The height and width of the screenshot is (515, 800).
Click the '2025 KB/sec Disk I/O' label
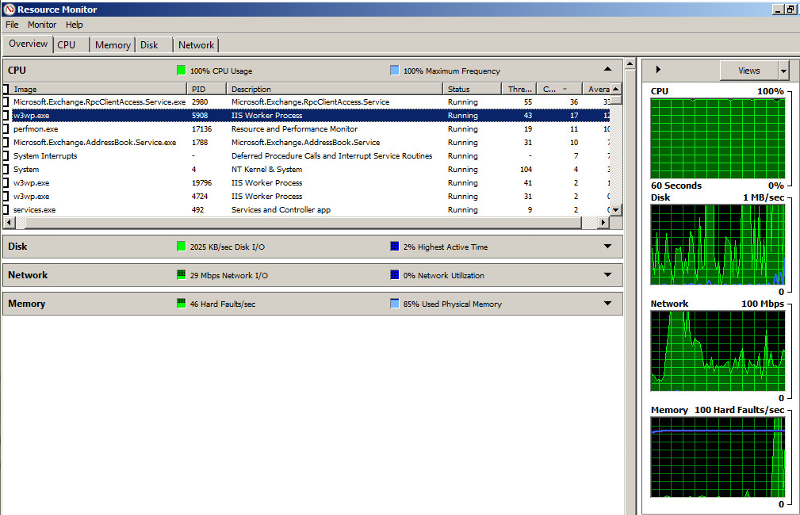click(227, 247)
